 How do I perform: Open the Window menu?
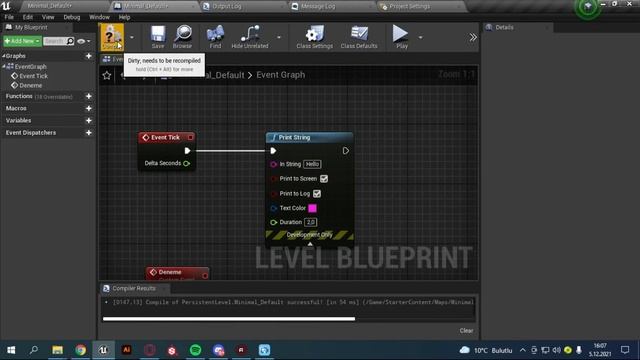[99, 17]
